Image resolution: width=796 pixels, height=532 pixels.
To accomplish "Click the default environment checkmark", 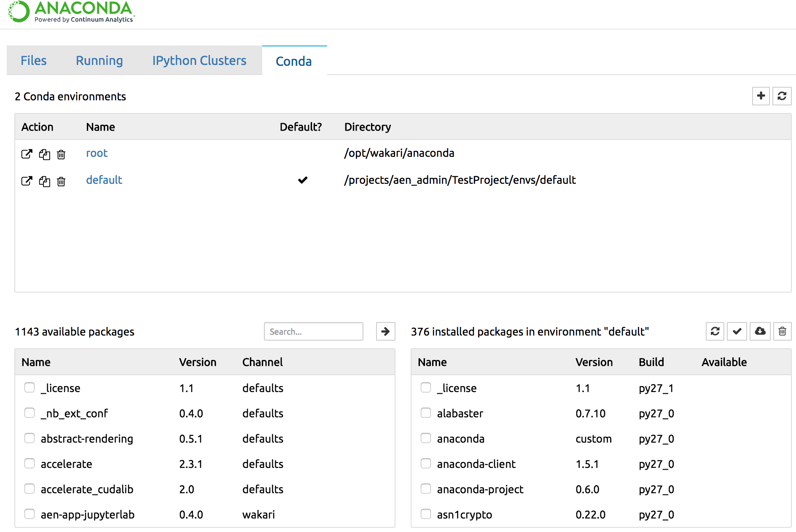I will [x=303, y=180].
